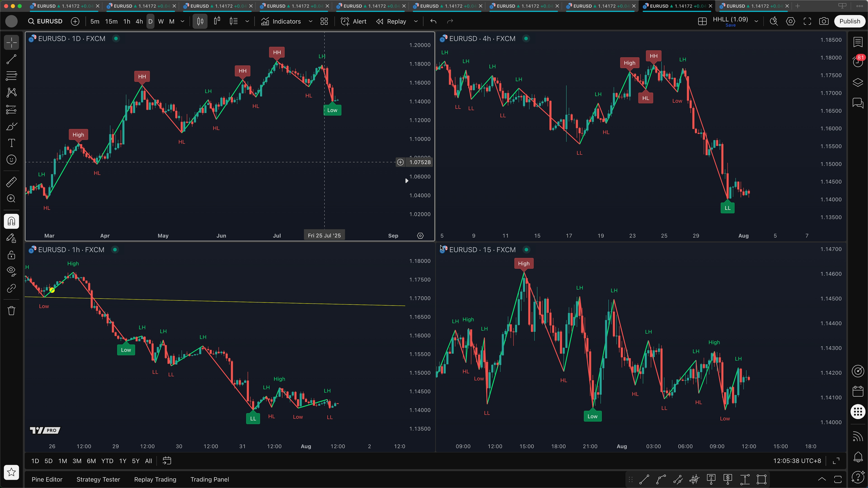
Task: Switch to 15m timeframe
Action: pyautogui.click(x=111, y=21)
